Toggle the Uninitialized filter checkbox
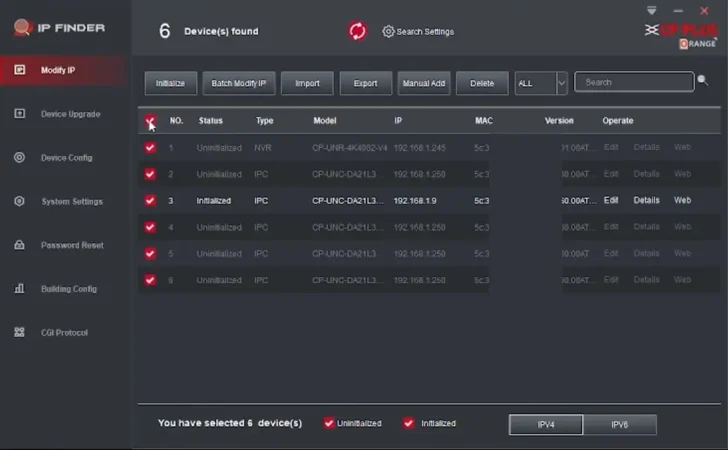Image resolution: width=728 pixels, height=450 pixels. [x=329, y=423]
